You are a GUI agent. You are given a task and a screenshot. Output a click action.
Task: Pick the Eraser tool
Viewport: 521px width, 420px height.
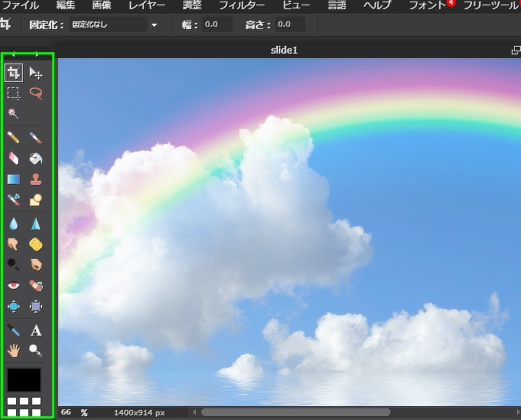click(14, 159)
